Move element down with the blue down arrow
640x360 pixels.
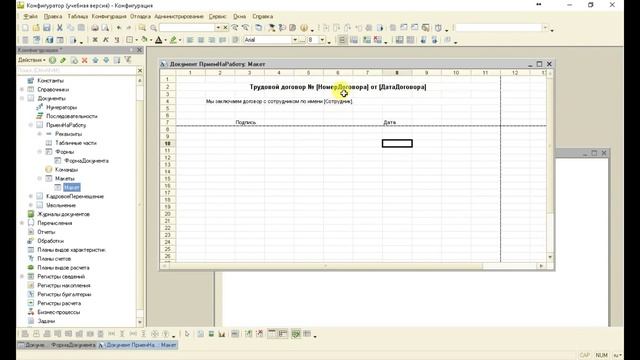[x=106, y=60]
